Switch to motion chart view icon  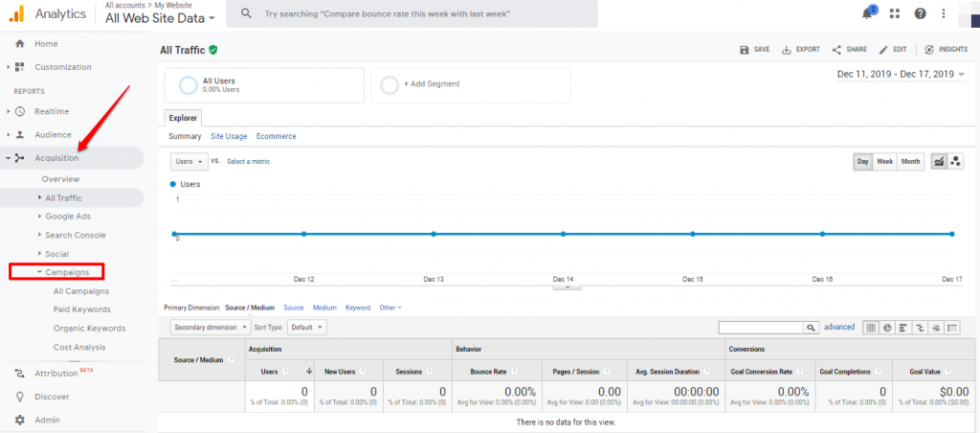tap(955, 162)
